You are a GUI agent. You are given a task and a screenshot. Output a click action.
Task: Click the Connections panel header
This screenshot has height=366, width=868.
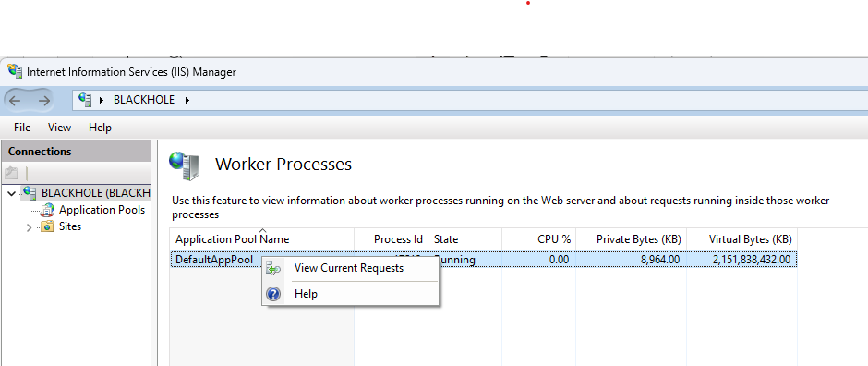point(76,152)
